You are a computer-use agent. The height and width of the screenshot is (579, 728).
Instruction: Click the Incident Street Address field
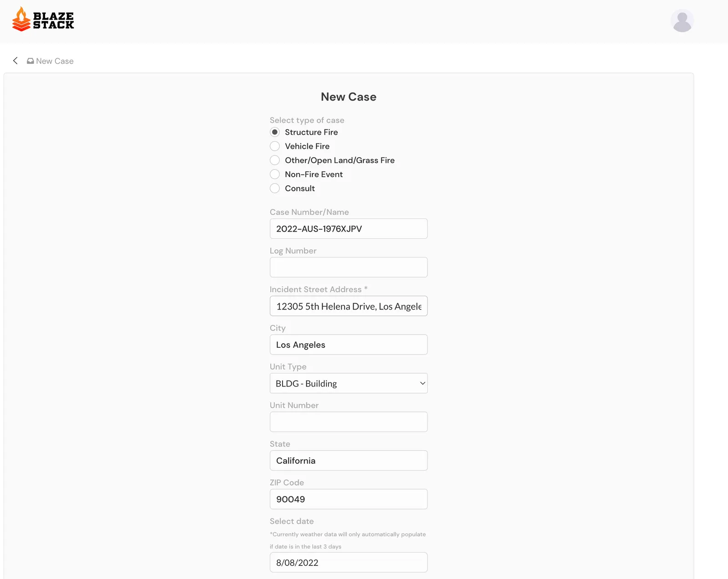(349, 306)
